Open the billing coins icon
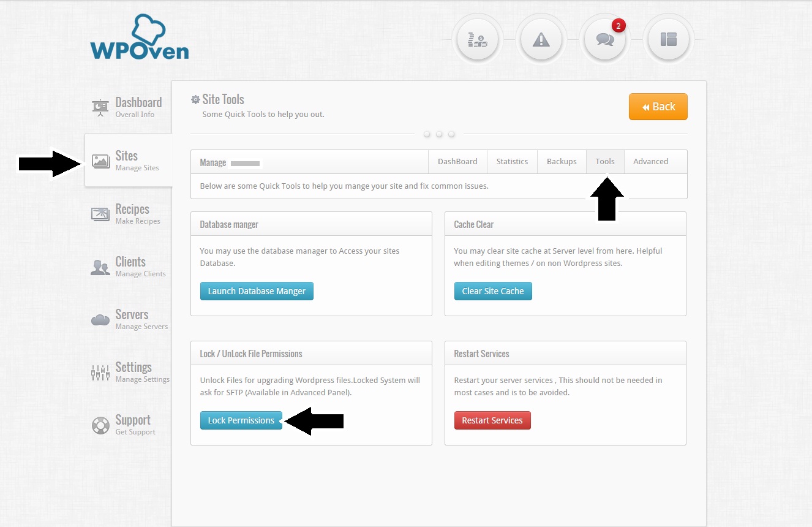The image size is (812, 527). (478, 40)
